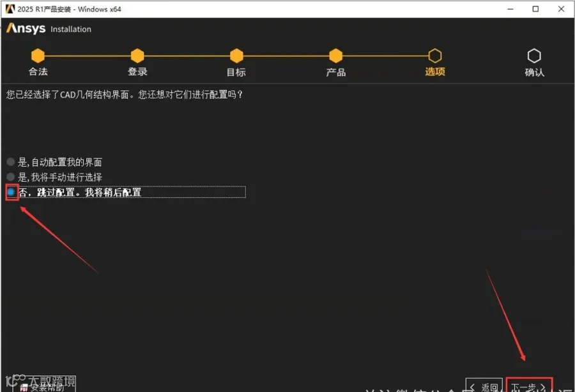The image size is (575, 392).
Task: Click the 登录 step hexagon icon
Action: pyautogui.click(x=137, y=56)
